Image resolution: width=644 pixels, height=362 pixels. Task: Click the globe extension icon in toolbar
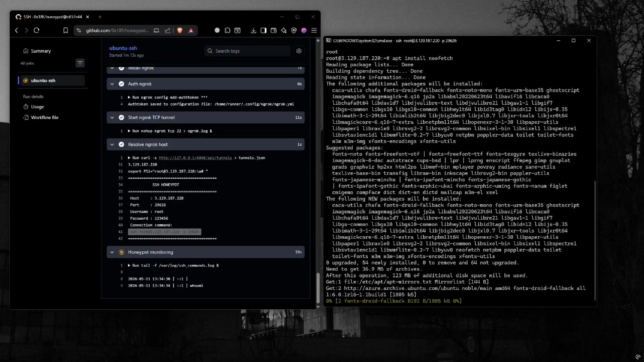[217, 31]
